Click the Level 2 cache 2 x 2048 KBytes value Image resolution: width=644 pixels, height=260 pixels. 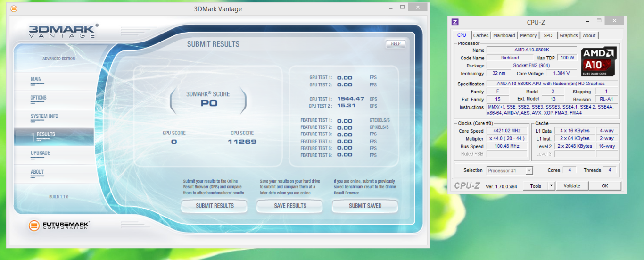(x=574, y=146)
